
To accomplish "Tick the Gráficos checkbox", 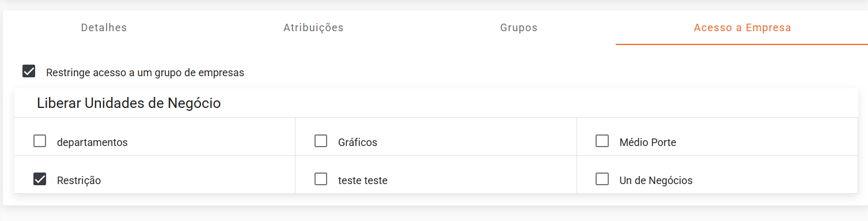I will [x=321, y=141].
